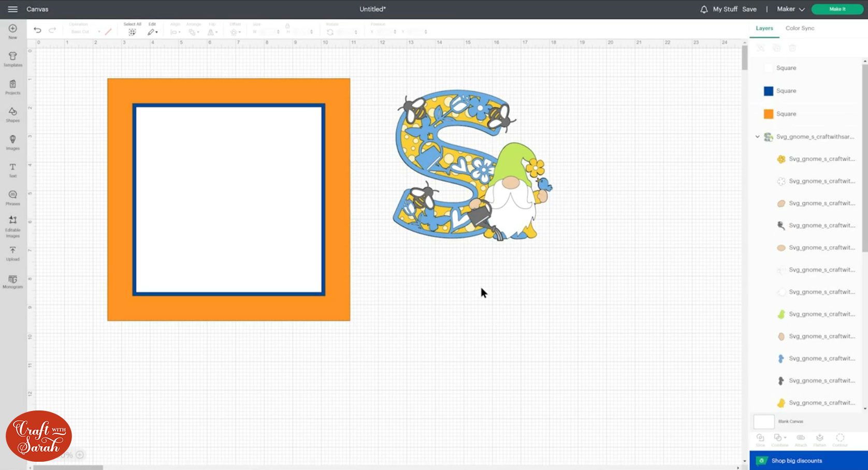Viewport: 868px width, 470px height.
Task: Open the notifications bell
Action: click(x=704, y=9)
